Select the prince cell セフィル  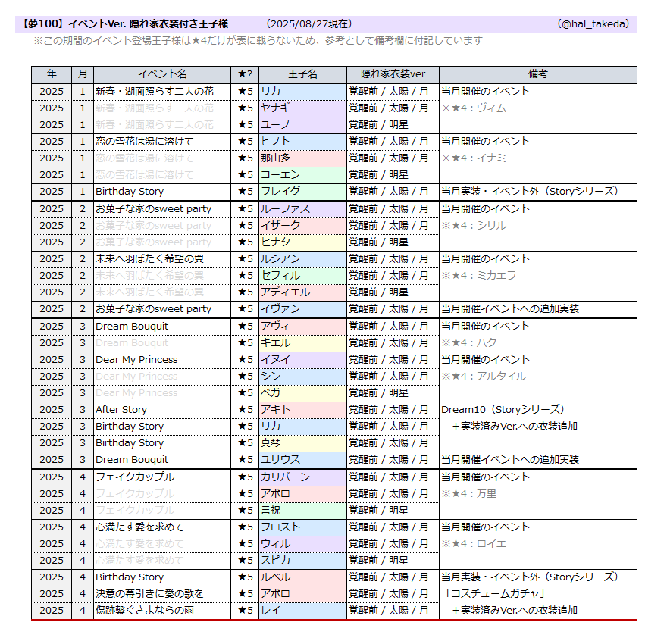coord(302,276)
